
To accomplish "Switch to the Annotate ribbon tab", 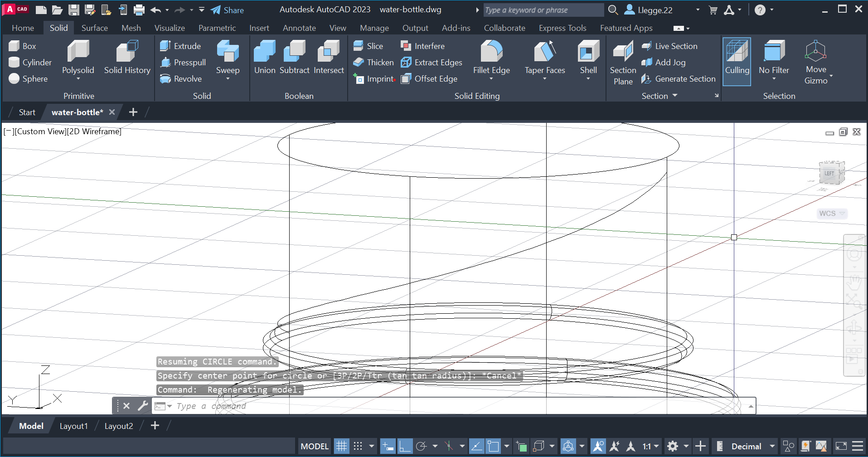I will tap(299, 28).
